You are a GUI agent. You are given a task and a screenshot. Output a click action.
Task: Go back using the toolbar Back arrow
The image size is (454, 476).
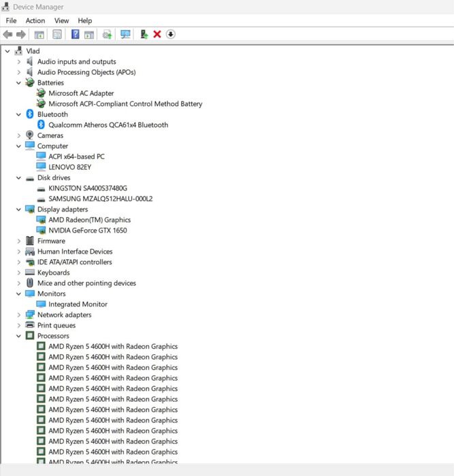7,34
